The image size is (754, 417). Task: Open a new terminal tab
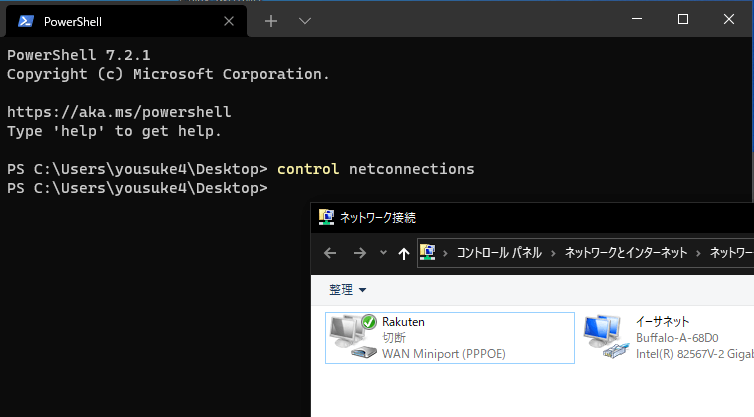[x=271, y=21]
